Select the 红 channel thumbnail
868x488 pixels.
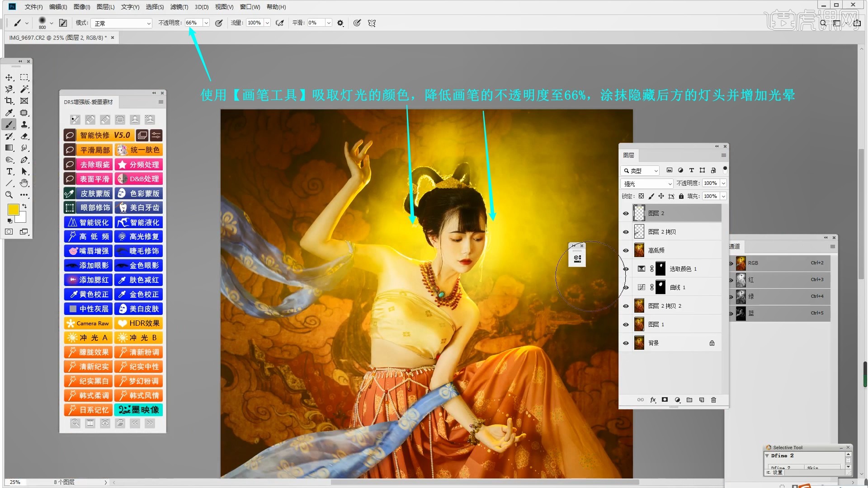tap(741, 280)
